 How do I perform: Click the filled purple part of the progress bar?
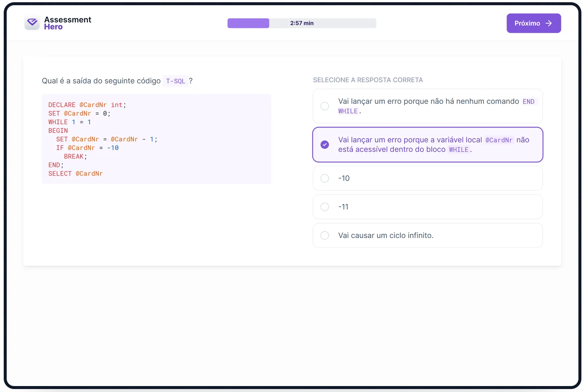(248, 23)
